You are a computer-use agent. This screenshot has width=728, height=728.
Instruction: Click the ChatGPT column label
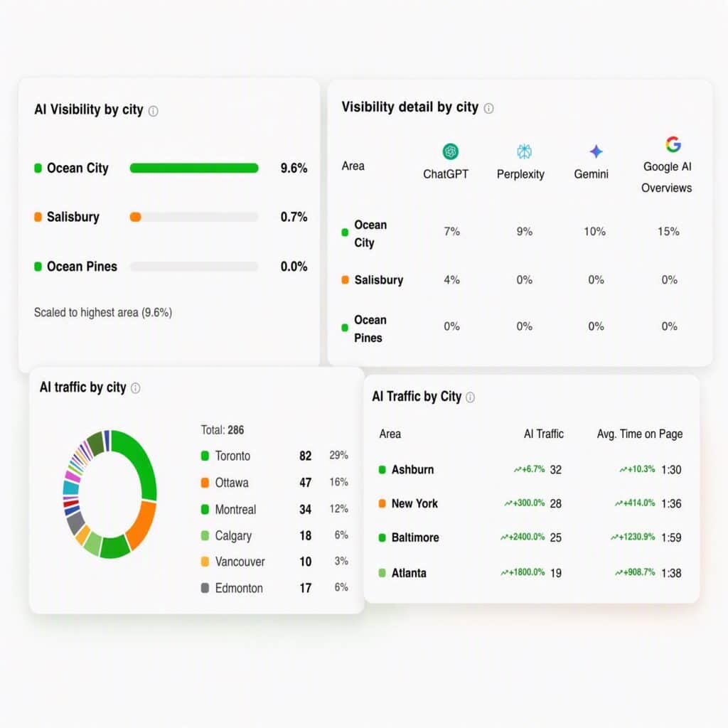coord(446,174)
